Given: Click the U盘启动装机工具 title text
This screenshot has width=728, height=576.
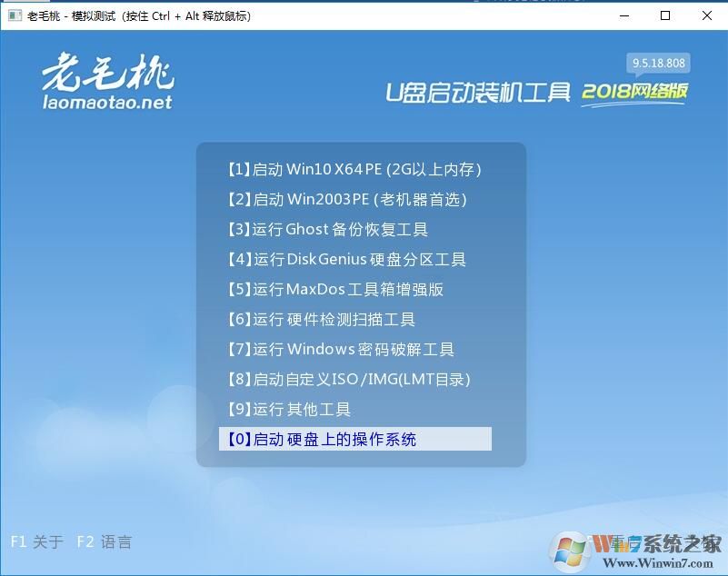Looking at the screenshot, I should coord(478,93).
